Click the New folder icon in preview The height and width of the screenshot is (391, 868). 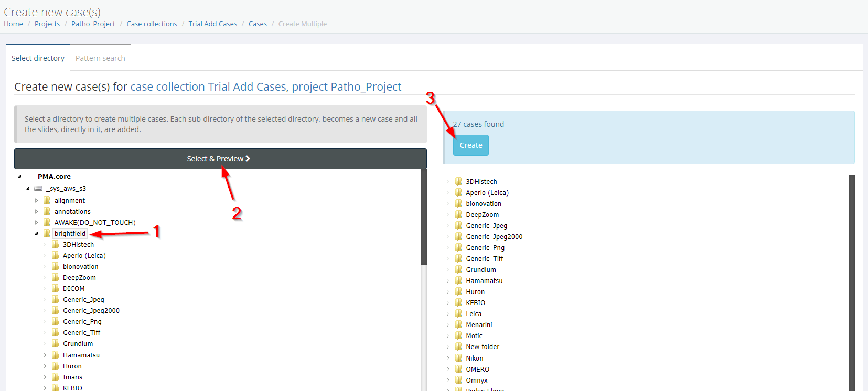click(459, 347)
